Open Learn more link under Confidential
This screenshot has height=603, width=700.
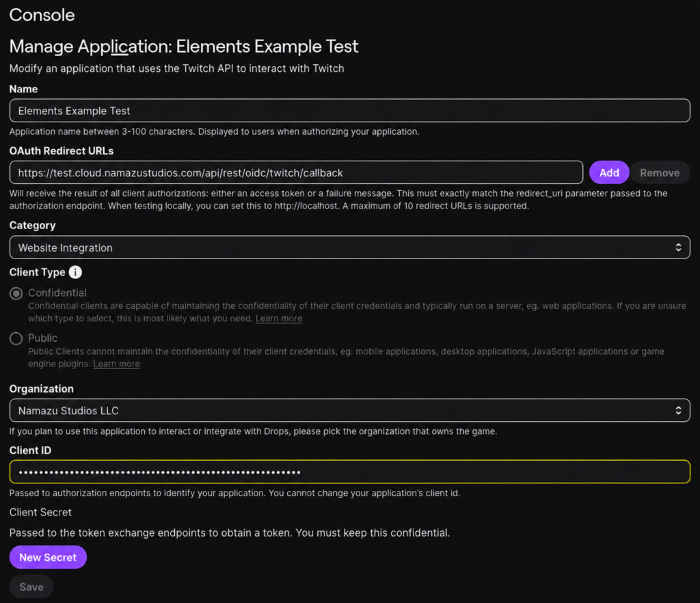click(279, 319)
